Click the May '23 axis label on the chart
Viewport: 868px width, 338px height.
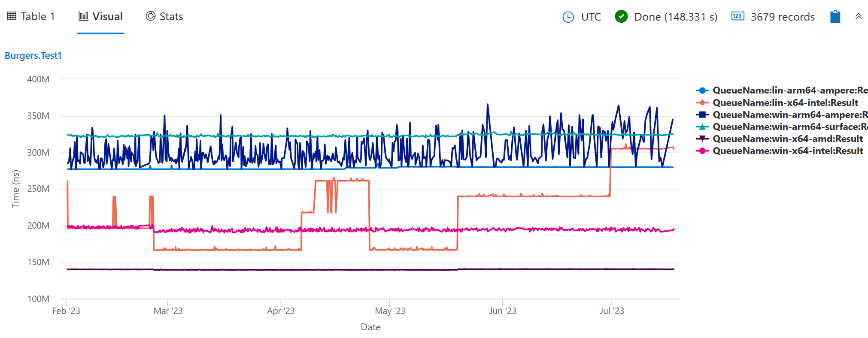tap(389, 311)
